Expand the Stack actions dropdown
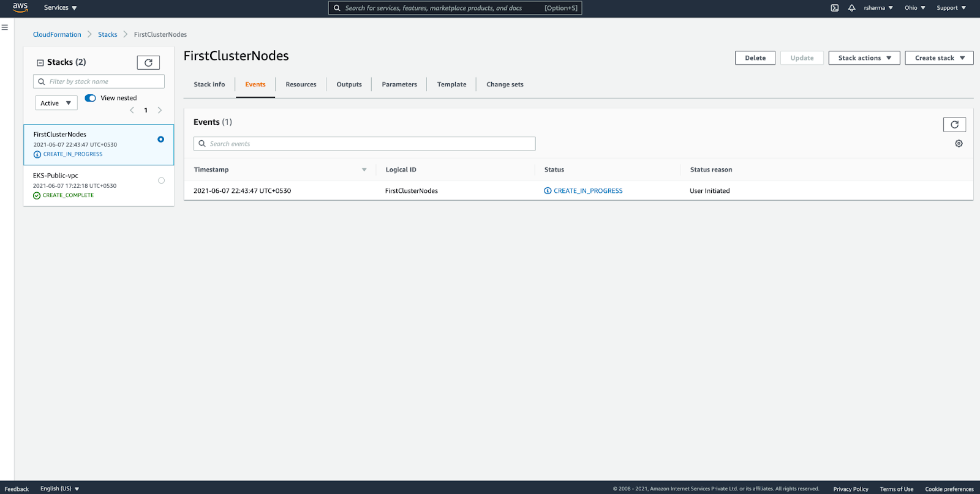 [x=864, y=58]
